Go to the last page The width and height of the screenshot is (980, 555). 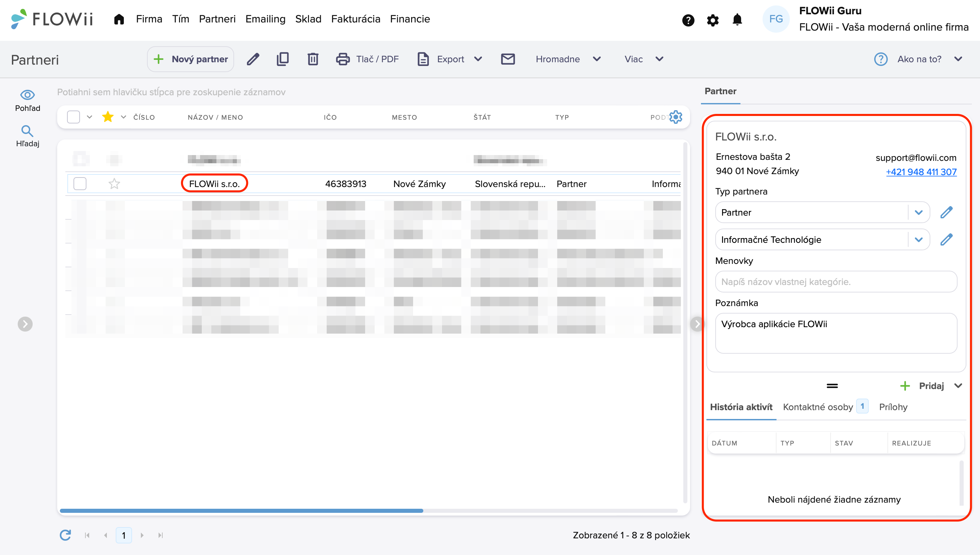tap(161, 535)
